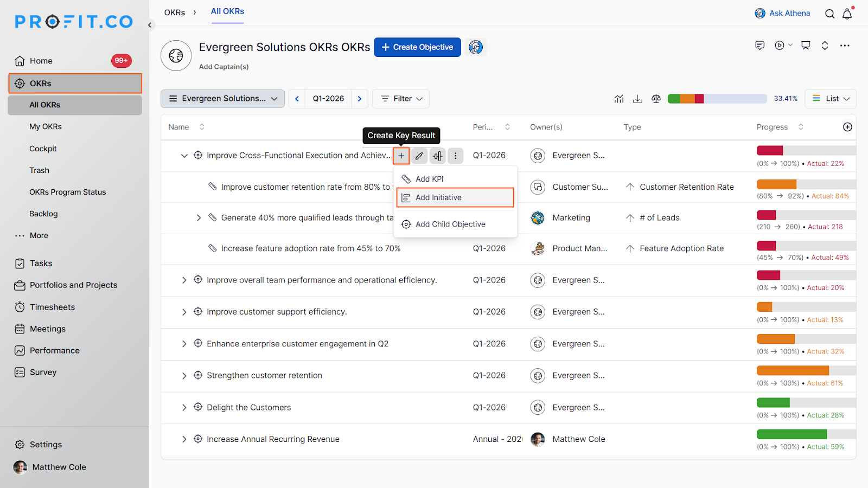Screen dimensions: 868x488
Task: Click the search magnifier icon
Action: (829, 14)
